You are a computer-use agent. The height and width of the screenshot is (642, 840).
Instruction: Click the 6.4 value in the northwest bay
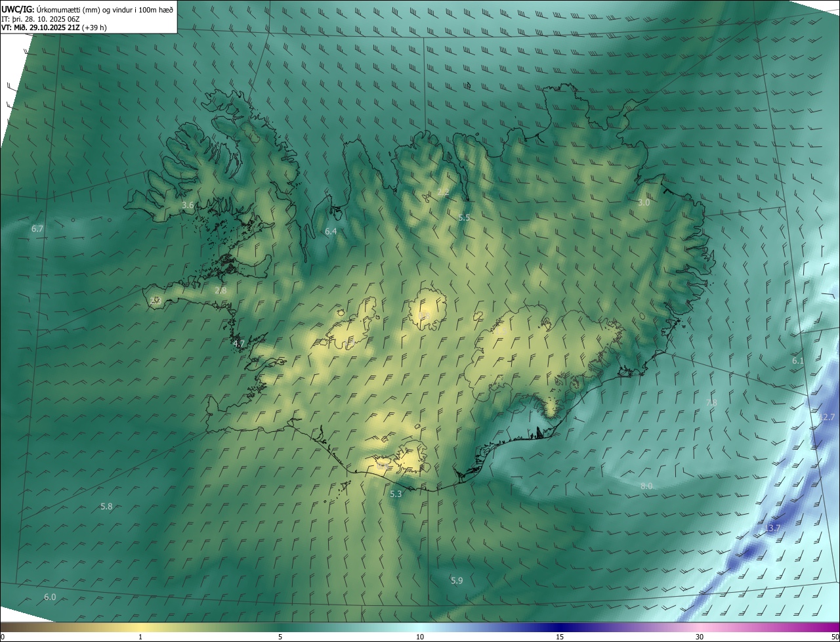pyautogui.click(x=331, y=232)
